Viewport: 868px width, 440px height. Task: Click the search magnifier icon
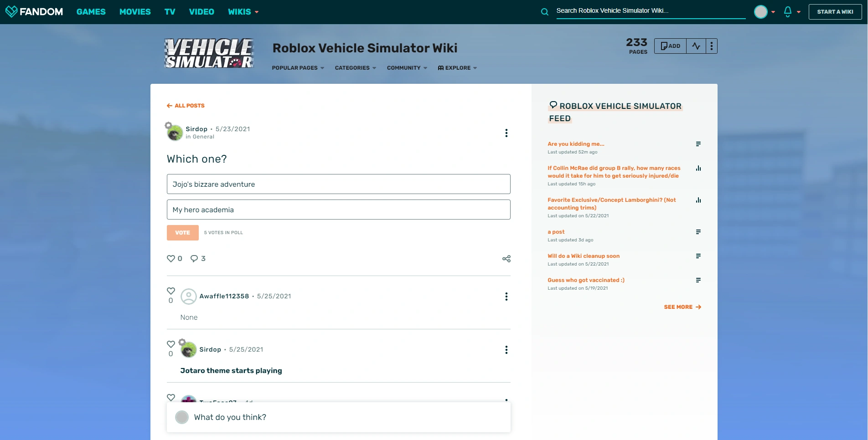544,12
